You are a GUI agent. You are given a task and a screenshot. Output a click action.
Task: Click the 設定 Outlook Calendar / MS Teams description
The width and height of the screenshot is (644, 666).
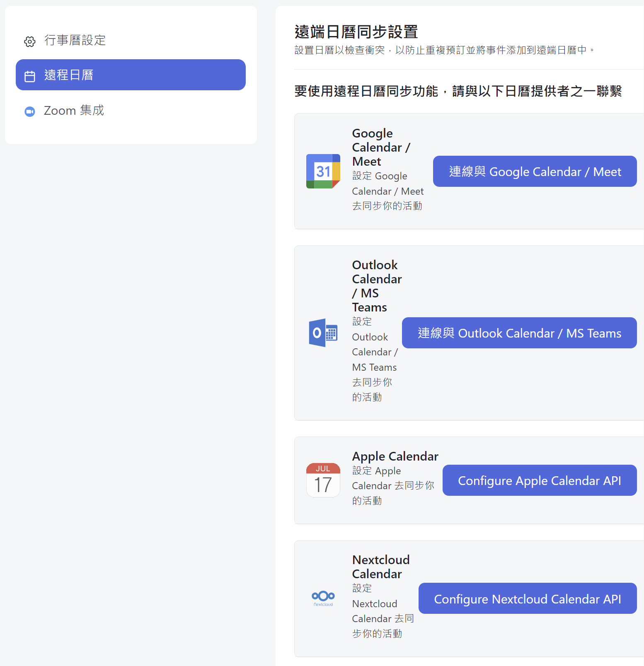click(x=375, y=359)
